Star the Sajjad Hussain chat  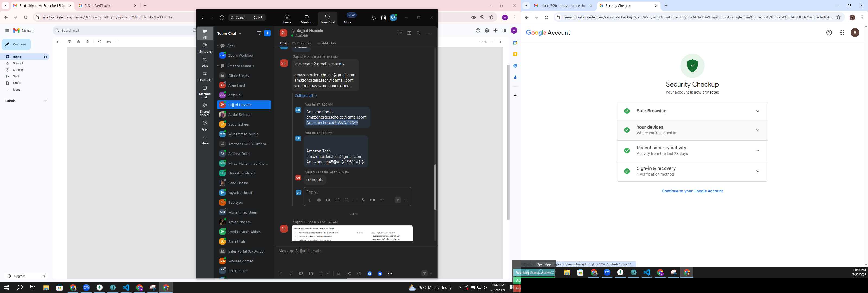(x=293, y=31)
